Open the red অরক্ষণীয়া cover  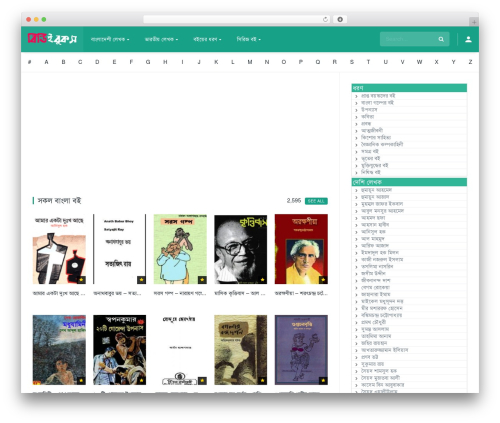click(301, 249)
